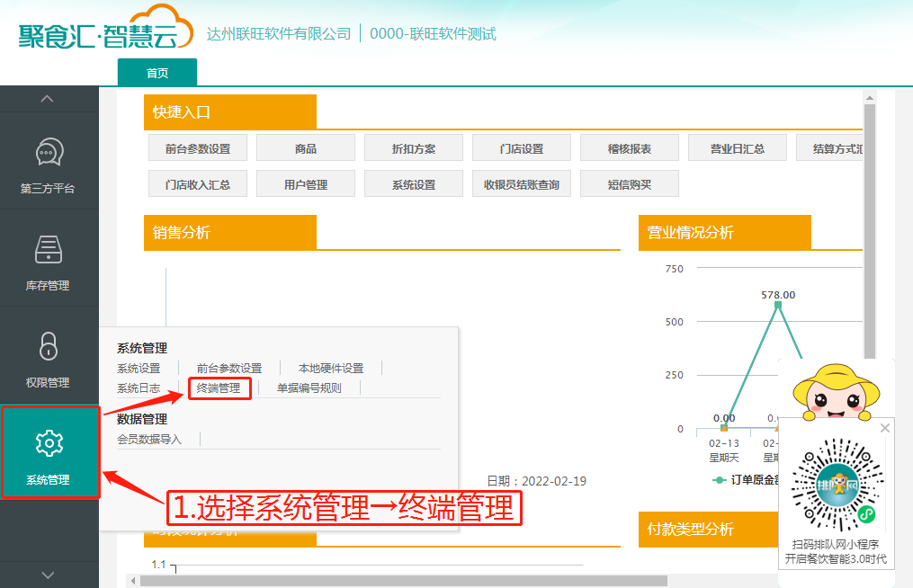913x588 pixels.
Task: Collapse sidebar upward with the top chevron
Action: (x=47, y=99)
